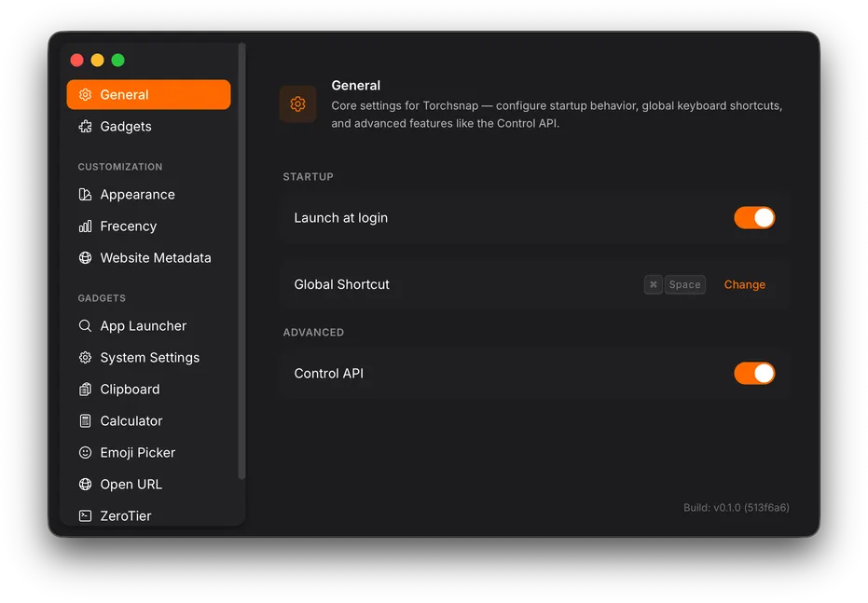
Task: Click the sidebar vertical scrollbar
Action: pyautogui.click(x=241, y=261)
